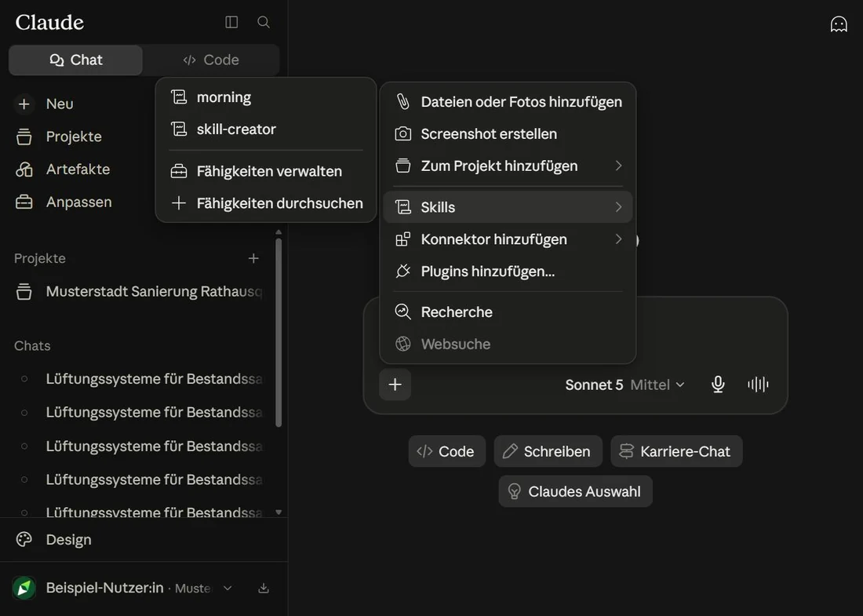The height and width of the screenshot is (616, 863).
Task: Click the Code suggestion chip
Action: (x=447, y=451)
